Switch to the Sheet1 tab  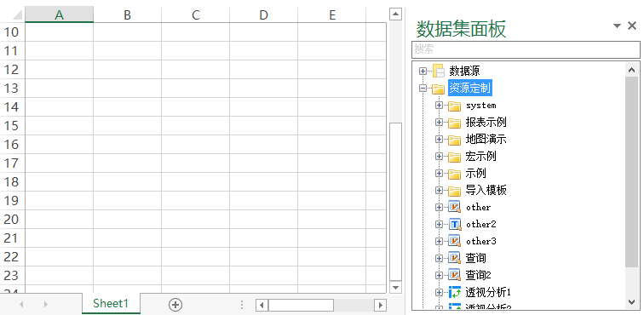click(111, 303)
